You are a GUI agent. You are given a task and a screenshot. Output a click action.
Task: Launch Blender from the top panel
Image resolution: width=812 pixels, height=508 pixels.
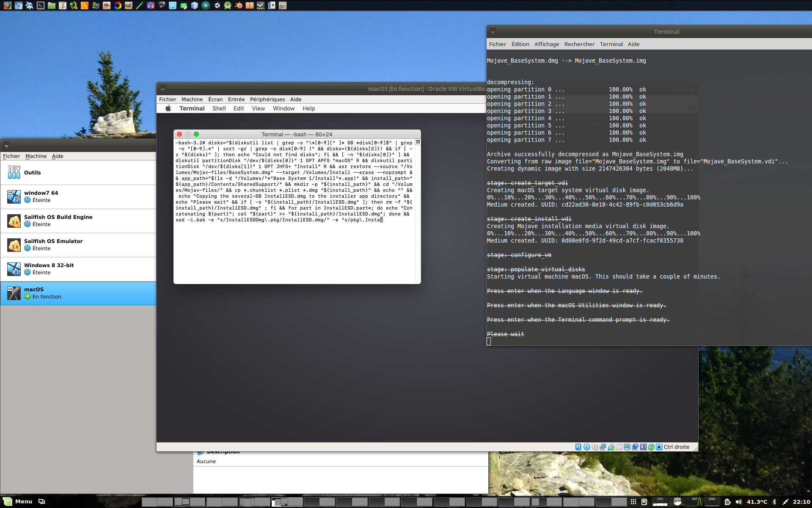(x=239, y=6)
